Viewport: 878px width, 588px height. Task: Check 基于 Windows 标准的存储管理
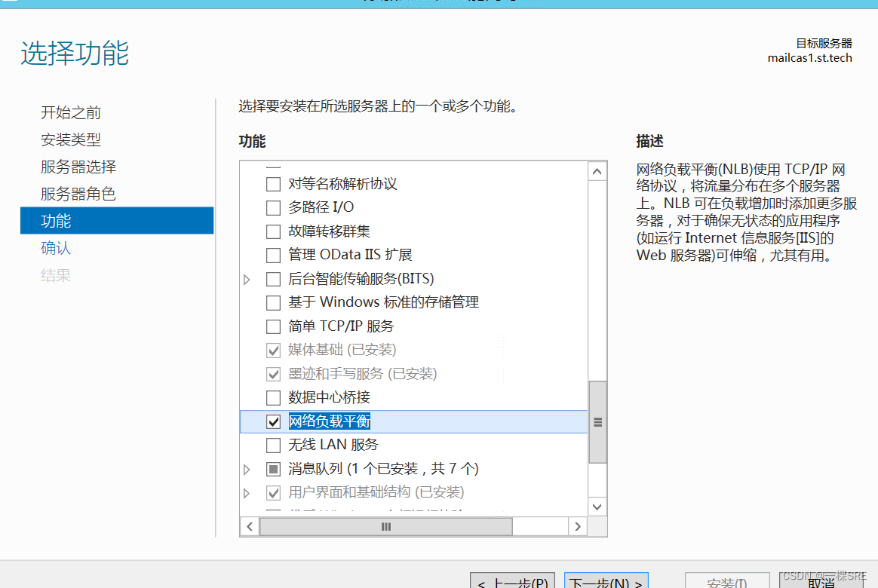tap(274, 302)
